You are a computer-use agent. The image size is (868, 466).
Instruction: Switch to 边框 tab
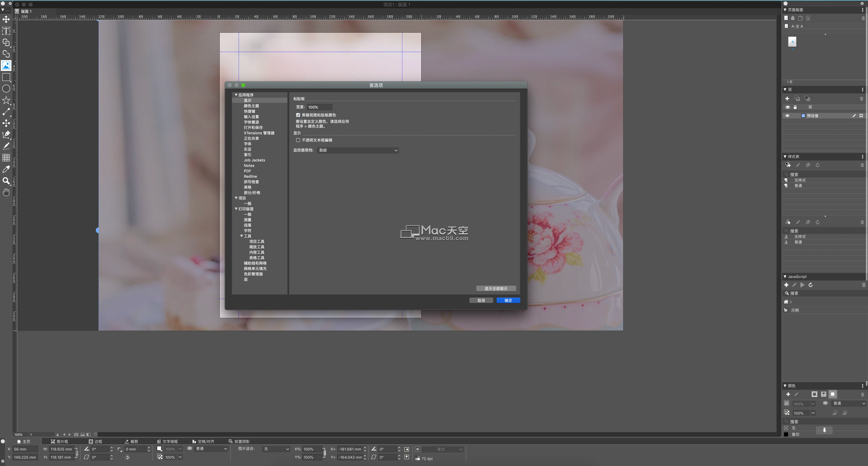pos(96,442)
